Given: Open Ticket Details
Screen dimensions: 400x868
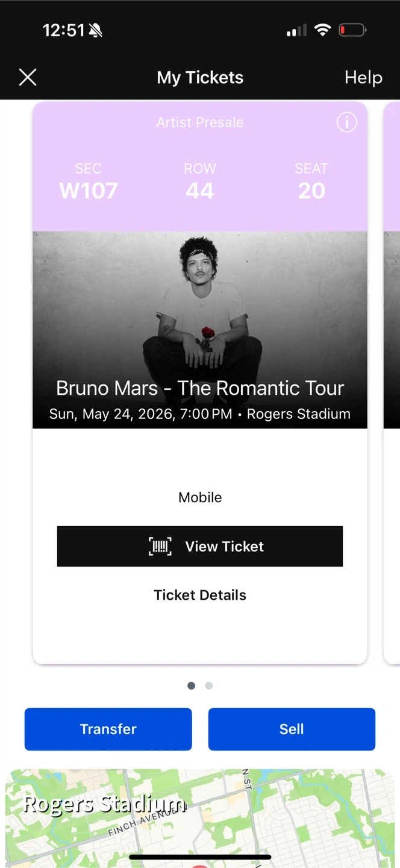Looking at the screenshot, I should pos(200,595).
